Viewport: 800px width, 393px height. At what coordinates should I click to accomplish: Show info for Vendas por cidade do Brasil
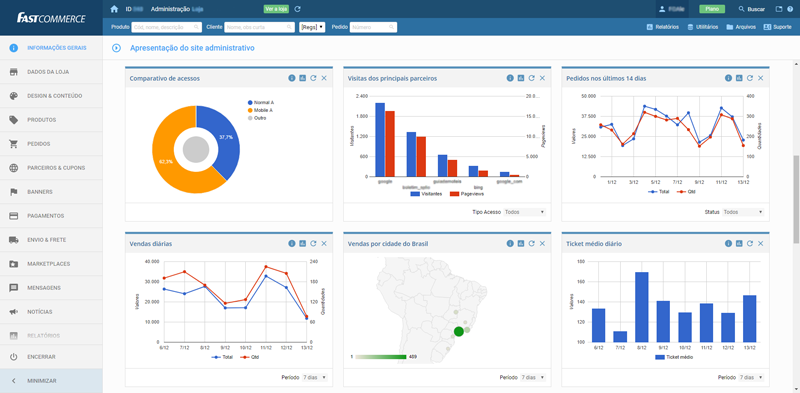(510, 243)
